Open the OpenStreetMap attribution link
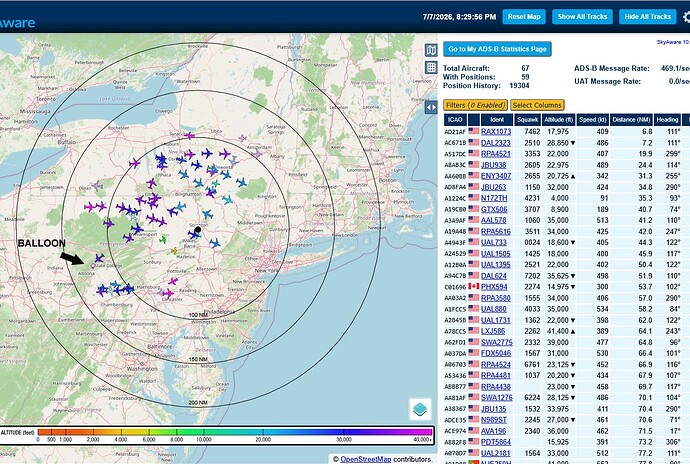 click(365, 459)
